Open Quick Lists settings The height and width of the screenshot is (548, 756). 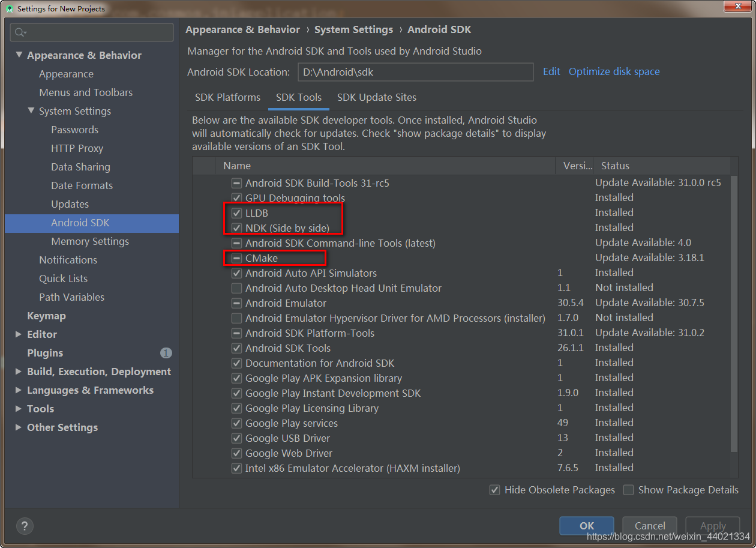[63, 279]
